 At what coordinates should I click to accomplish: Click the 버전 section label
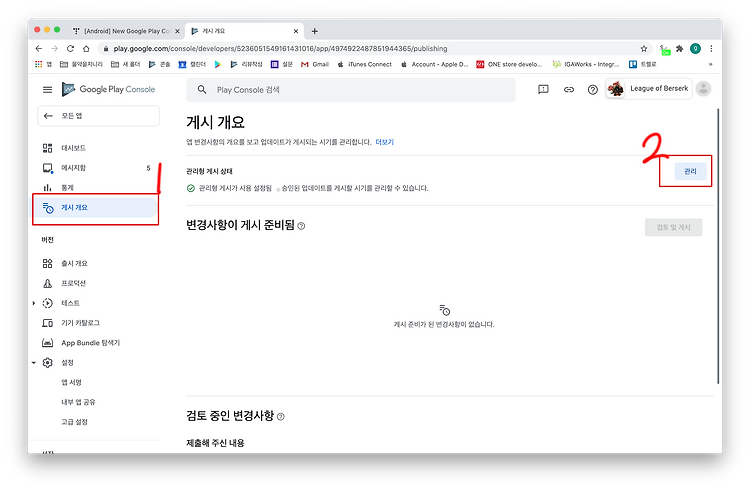click(47, 240)
